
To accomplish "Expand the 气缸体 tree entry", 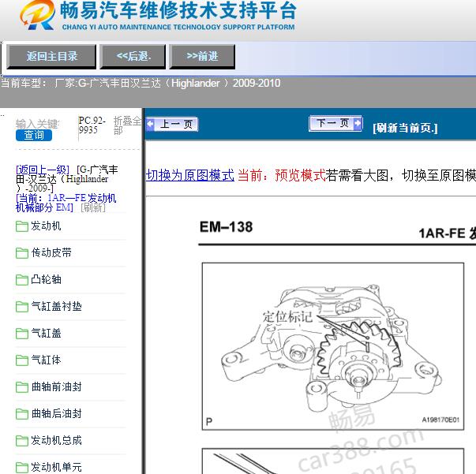I will (x=46, y=360).
